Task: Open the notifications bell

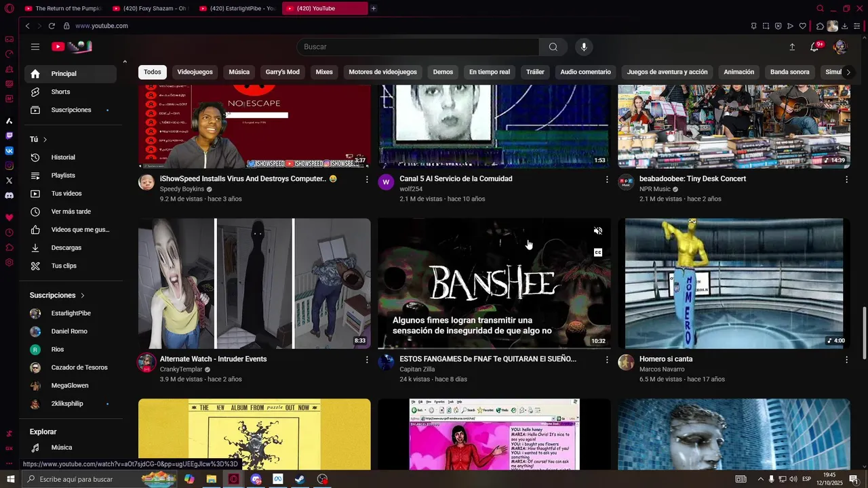Action: [814, 47]
